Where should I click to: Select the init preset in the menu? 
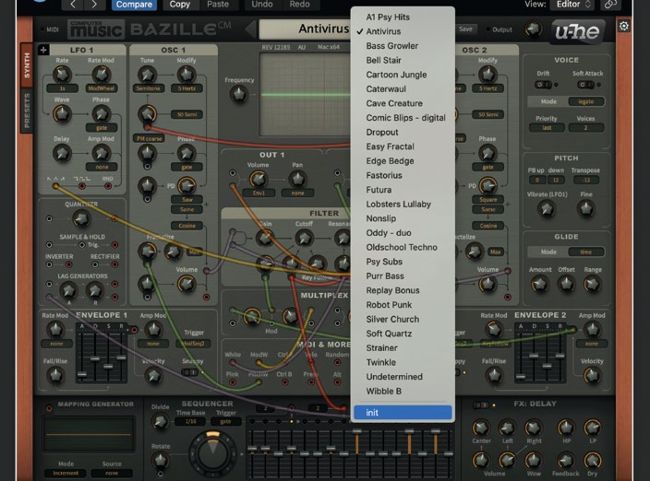(403, 413)
